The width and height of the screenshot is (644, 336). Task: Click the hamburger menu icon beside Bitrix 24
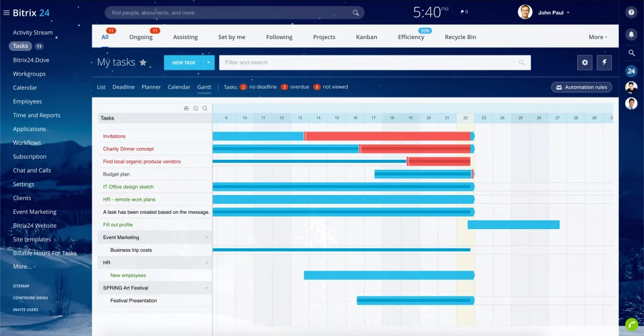click(x=6, y=13)
